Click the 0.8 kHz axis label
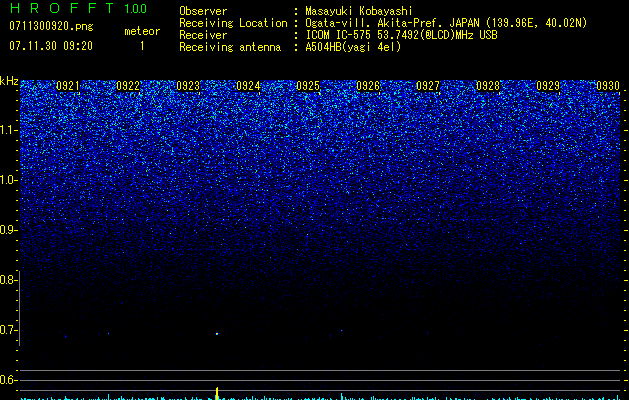The image size is (629, 400). click(8, 280)
